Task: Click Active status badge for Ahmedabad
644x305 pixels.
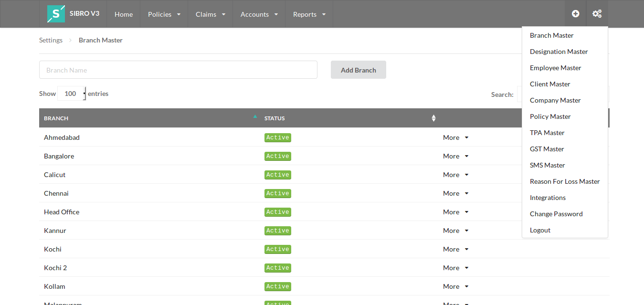Action: pyautogui.click(x=278, y=137)
